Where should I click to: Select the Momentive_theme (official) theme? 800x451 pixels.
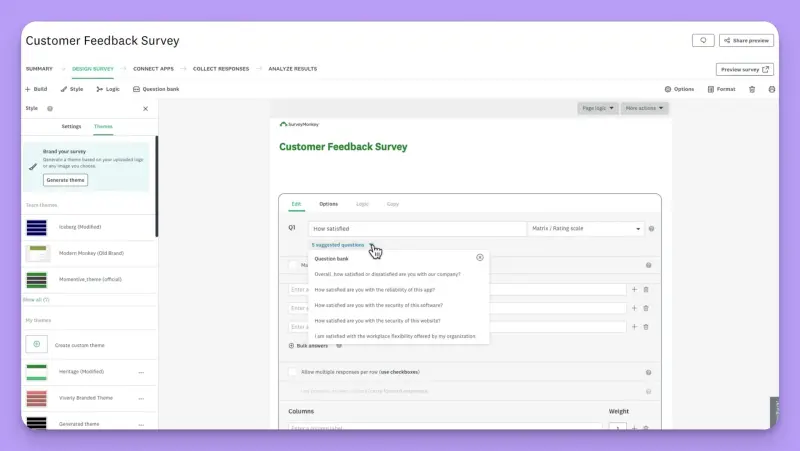pos(89,280)
